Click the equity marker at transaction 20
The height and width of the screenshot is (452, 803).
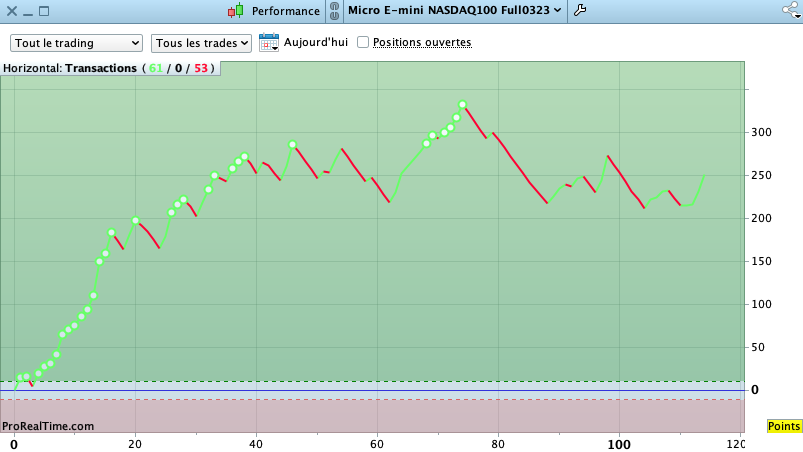coord(136,221)
